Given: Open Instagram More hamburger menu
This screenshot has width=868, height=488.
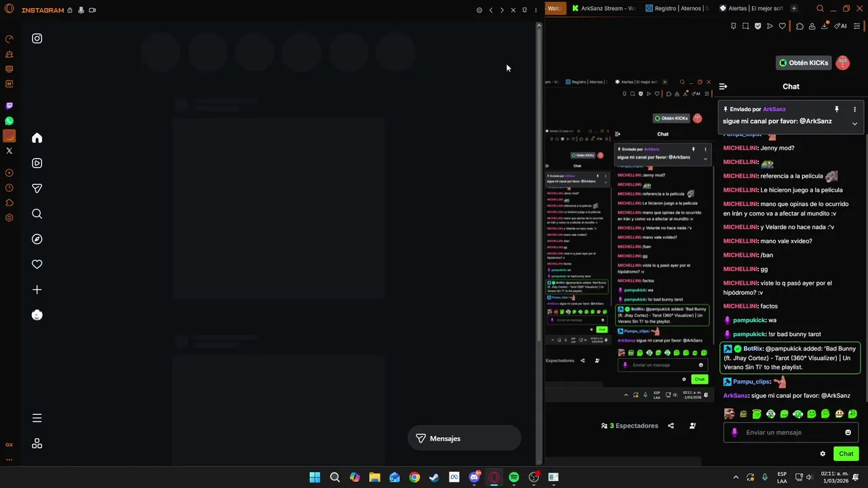Looking at the screenshot, I should pos(37,418).
